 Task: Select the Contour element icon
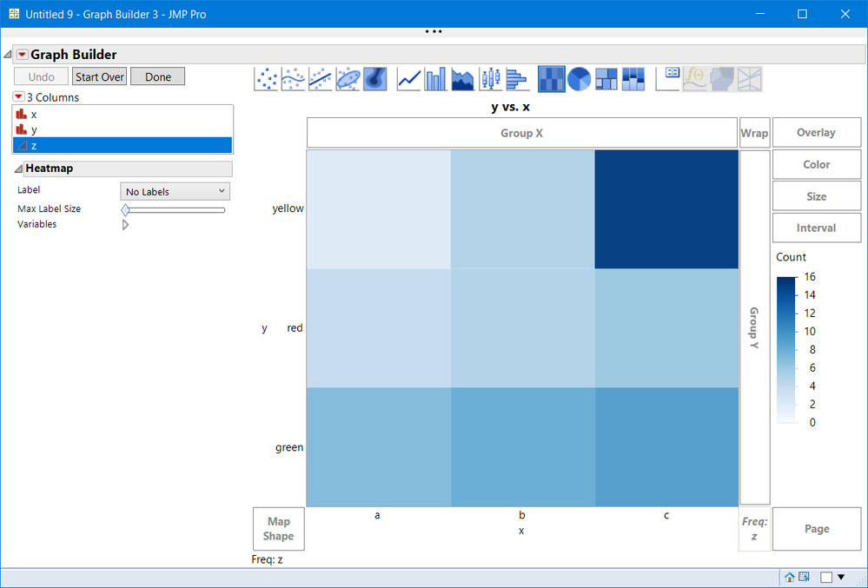(374, 78)
